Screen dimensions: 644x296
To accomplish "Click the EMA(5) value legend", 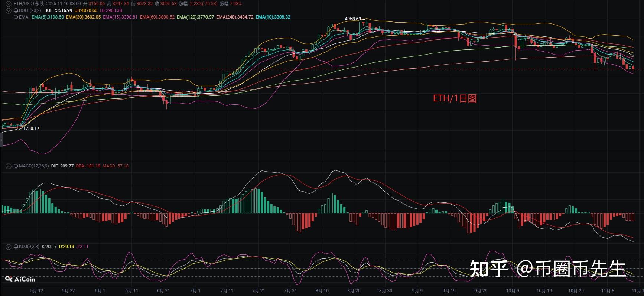I will click(x=48, y=17).
